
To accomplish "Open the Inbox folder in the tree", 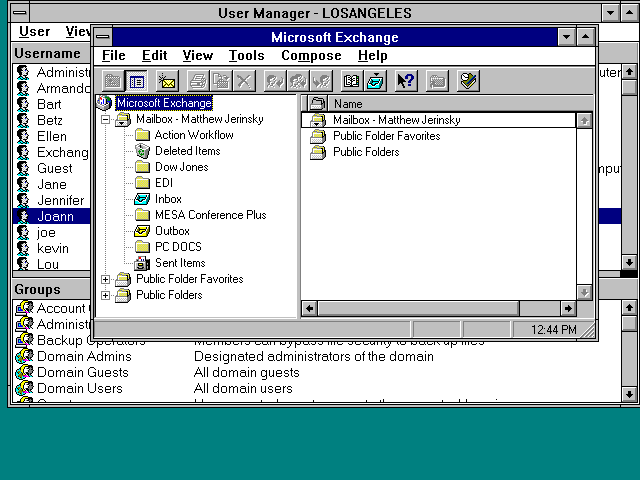I will (x=168, y=199).
